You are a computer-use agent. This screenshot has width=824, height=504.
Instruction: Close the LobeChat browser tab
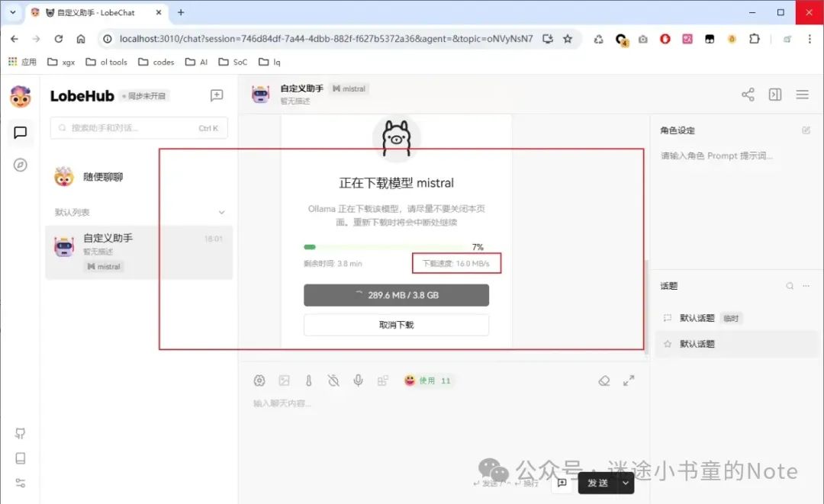[159, 12]
